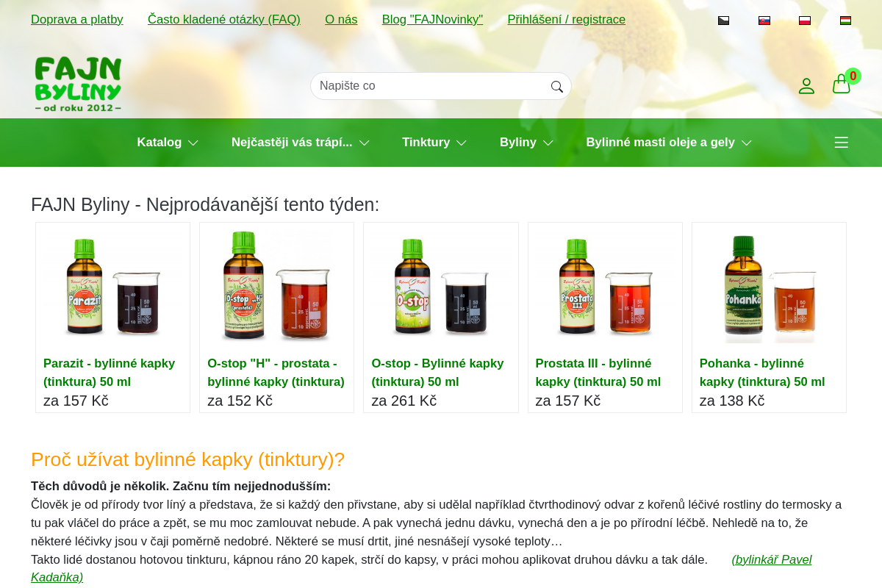Expand the Katalog menu
882x588 pixels.
[x=168, y=143]
